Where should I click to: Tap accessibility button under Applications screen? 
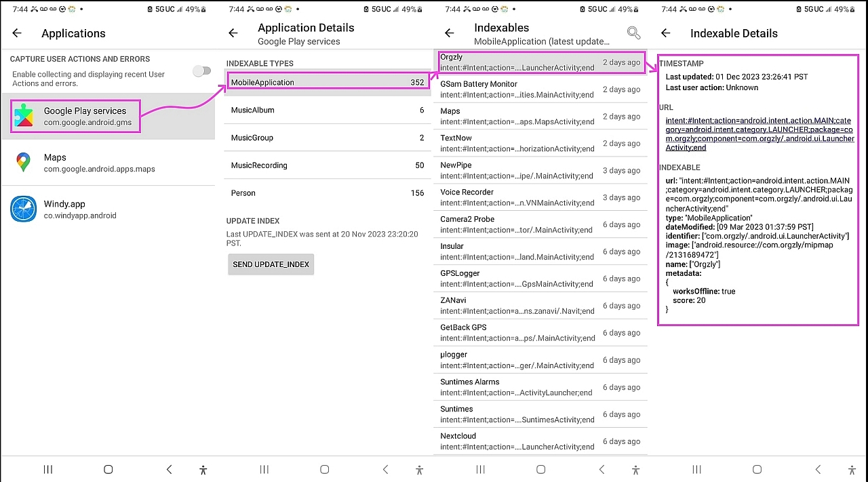(203, 469)
